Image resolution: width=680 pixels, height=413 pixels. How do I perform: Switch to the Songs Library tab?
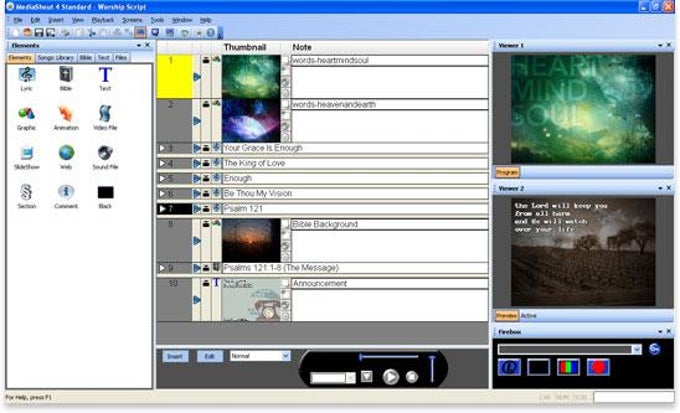point(58,58)
